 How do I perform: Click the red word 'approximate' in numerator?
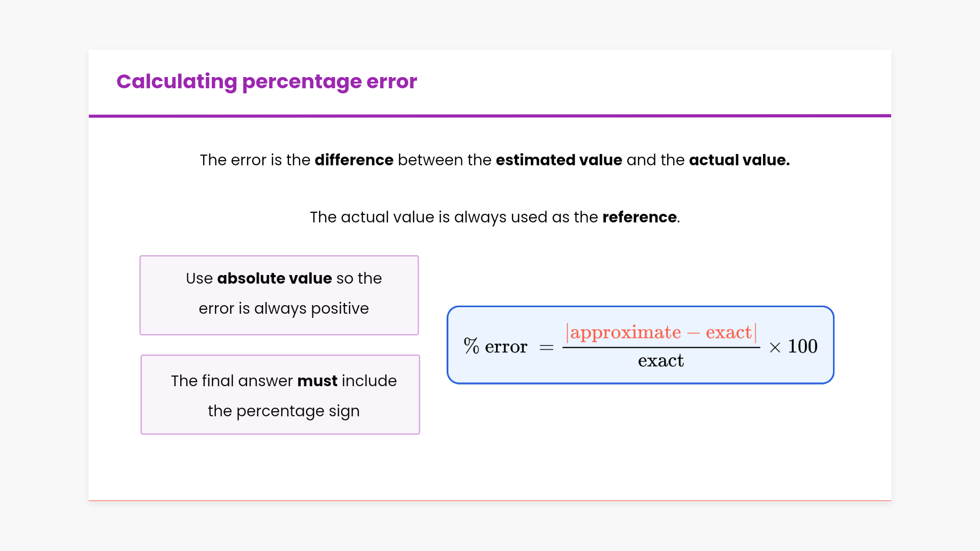625,333
